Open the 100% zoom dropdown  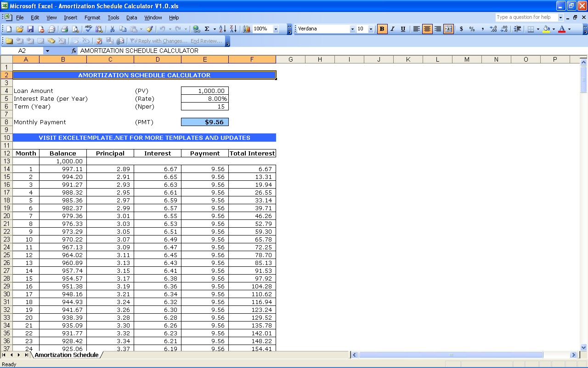point(276,29)
